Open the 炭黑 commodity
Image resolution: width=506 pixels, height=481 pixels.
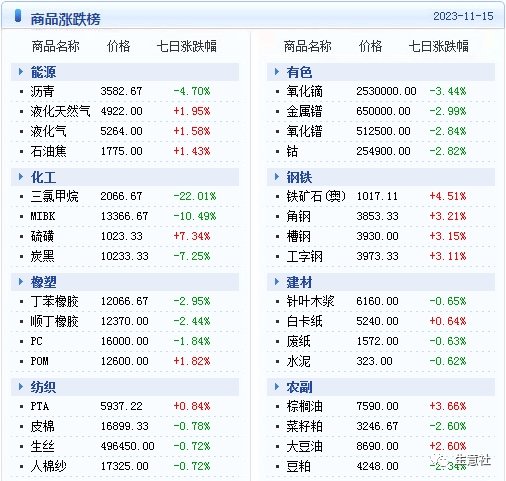coord(42,256)
